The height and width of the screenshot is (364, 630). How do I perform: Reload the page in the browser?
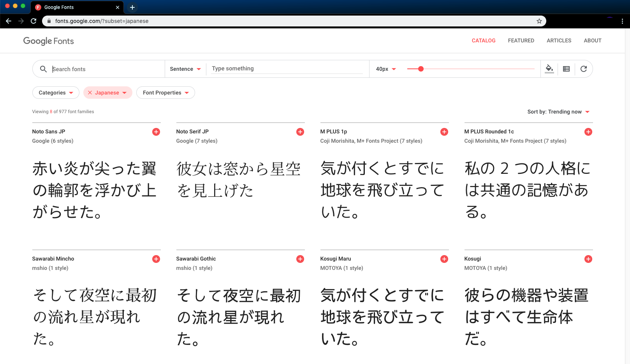(33, 21)
